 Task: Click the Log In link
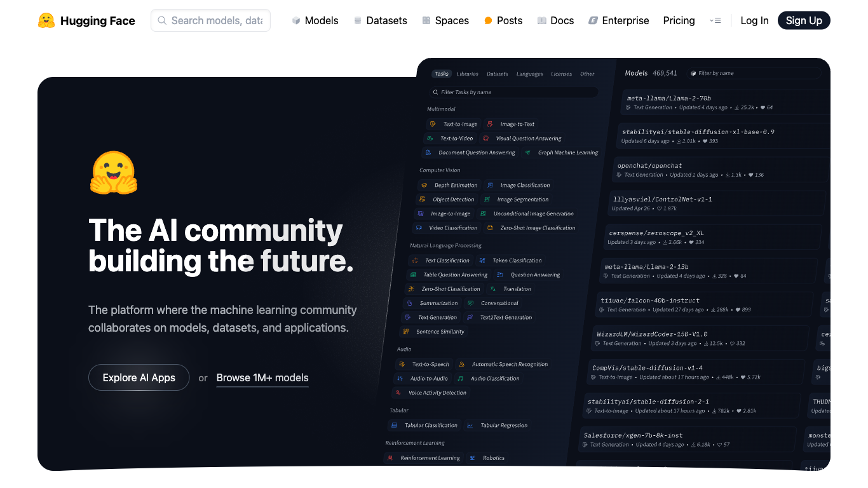(x=754, y=20)
